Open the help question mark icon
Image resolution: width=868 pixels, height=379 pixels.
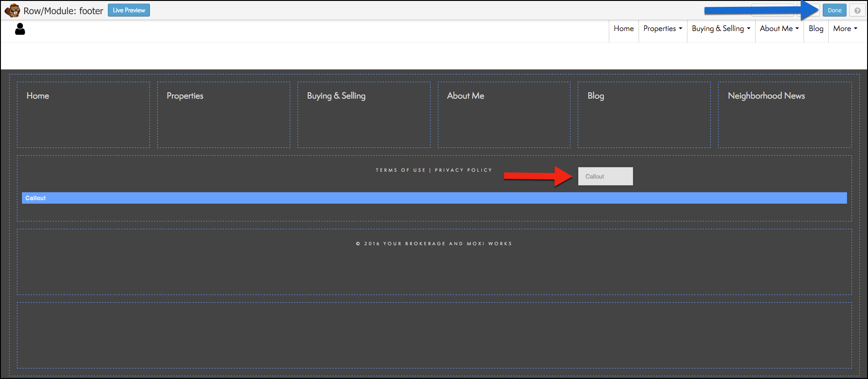coord(857,11)
